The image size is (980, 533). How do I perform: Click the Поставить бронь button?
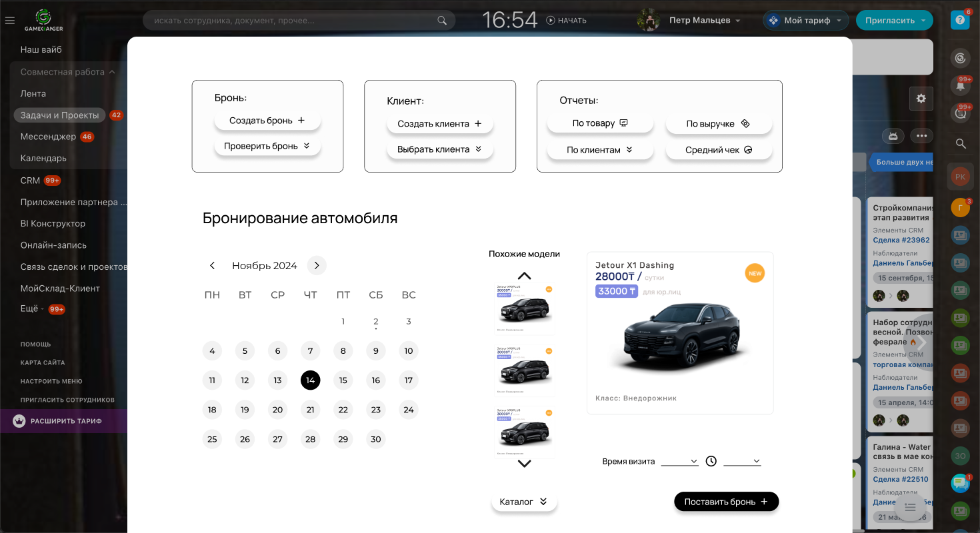[x=726, y=502]
